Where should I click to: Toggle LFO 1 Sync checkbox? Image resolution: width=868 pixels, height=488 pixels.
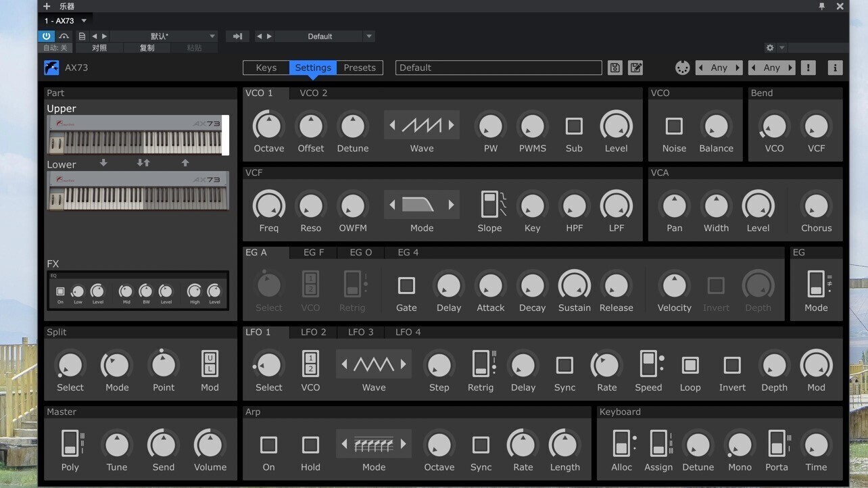(x=564, y=365)
